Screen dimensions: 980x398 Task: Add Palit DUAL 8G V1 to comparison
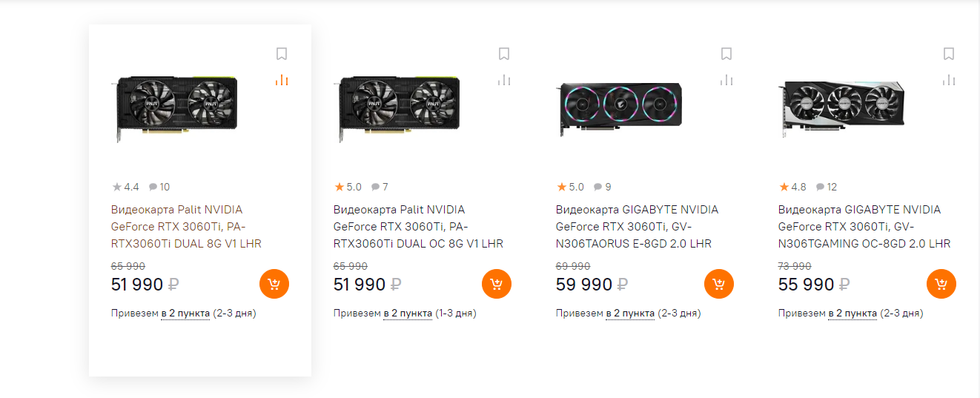(282, 80)
